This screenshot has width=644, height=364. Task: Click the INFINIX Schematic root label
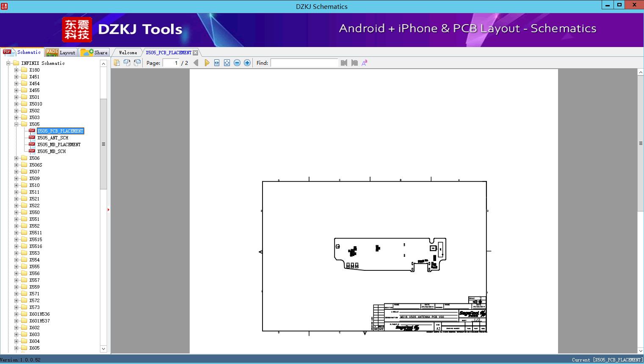coord(43,63)
